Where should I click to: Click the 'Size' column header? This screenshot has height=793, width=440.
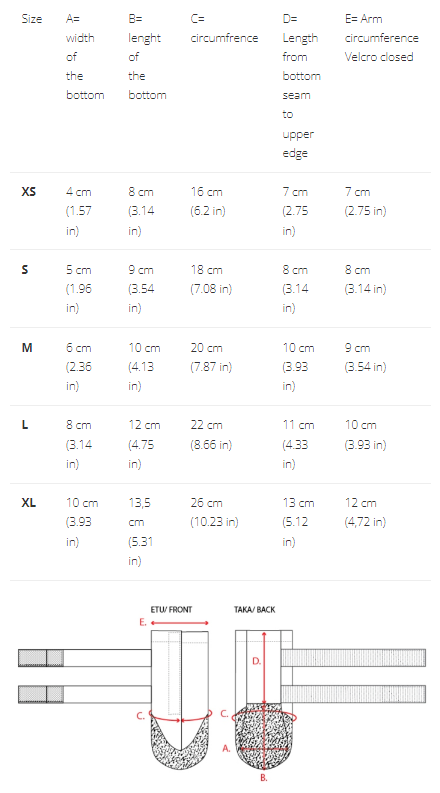tap(31, 19)
